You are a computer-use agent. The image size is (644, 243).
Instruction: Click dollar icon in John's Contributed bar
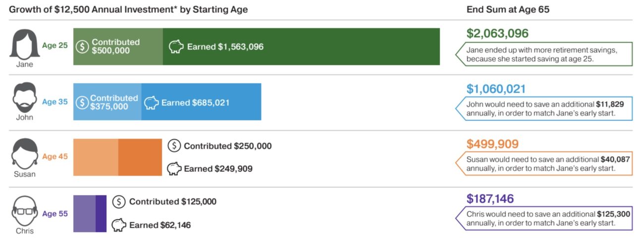(x=82, y=102)
